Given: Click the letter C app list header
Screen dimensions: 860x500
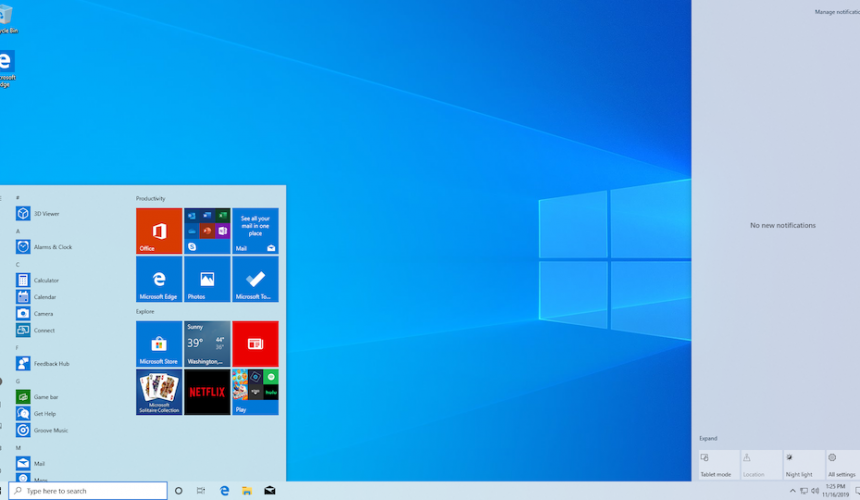Looking at the screenshot, I should 18,265.
